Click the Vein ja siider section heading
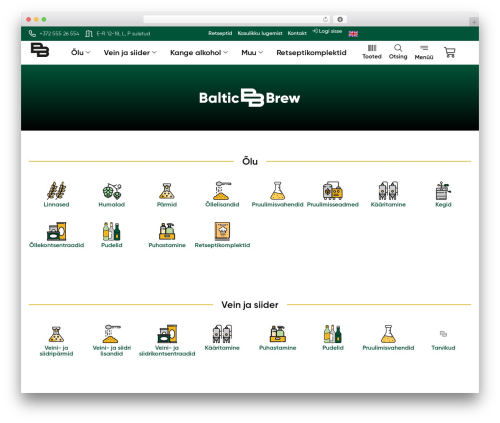This screenshot has height=423, width=500. point(250,305)
